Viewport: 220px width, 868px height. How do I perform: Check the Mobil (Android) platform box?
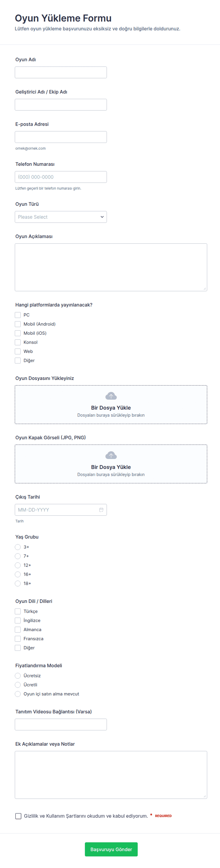(18, 324)
